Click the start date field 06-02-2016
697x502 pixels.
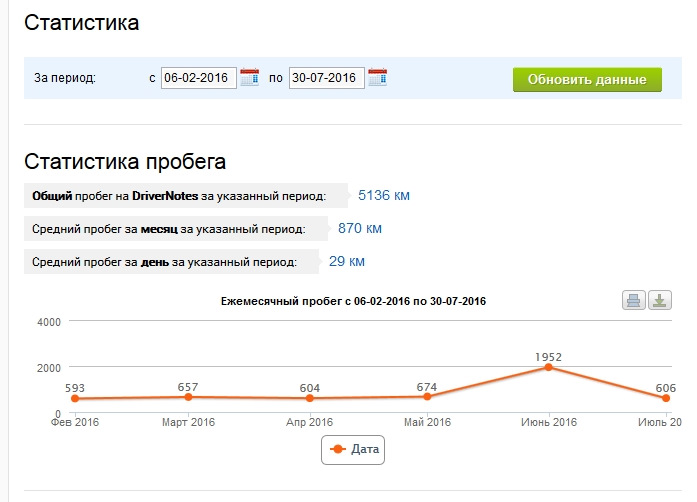(x=199, y=78)
